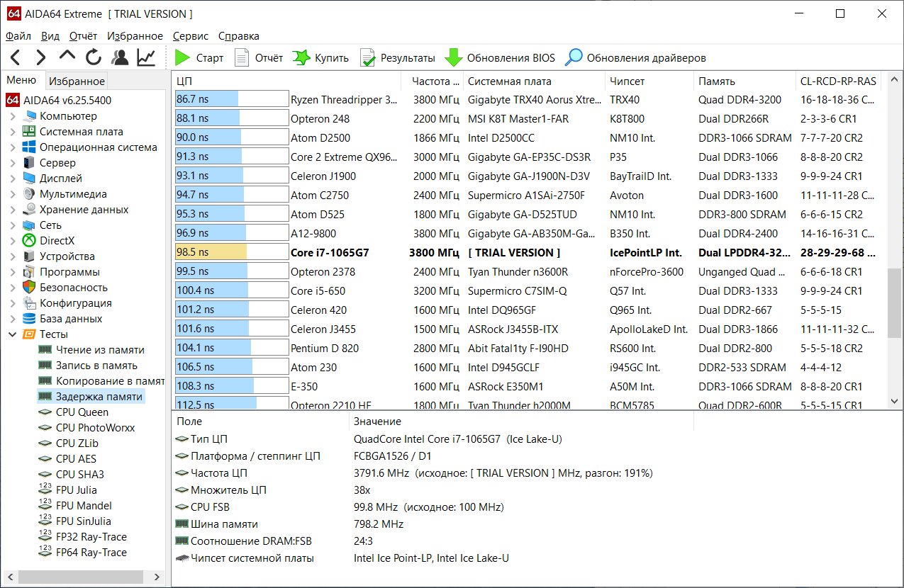The height and width of the screenshot is (588, 904).
Task: Sort by the Чипсет column header
Action: [x=649, y=81]
